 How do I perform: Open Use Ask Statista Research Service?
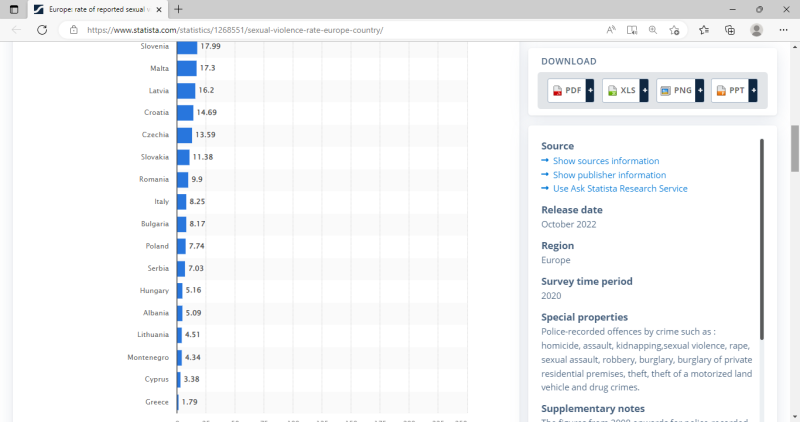[620, 189]
